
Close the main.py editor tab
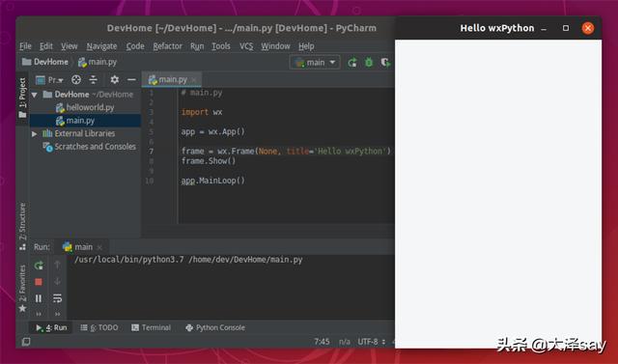pyautogui.click(x=193, y=80)
